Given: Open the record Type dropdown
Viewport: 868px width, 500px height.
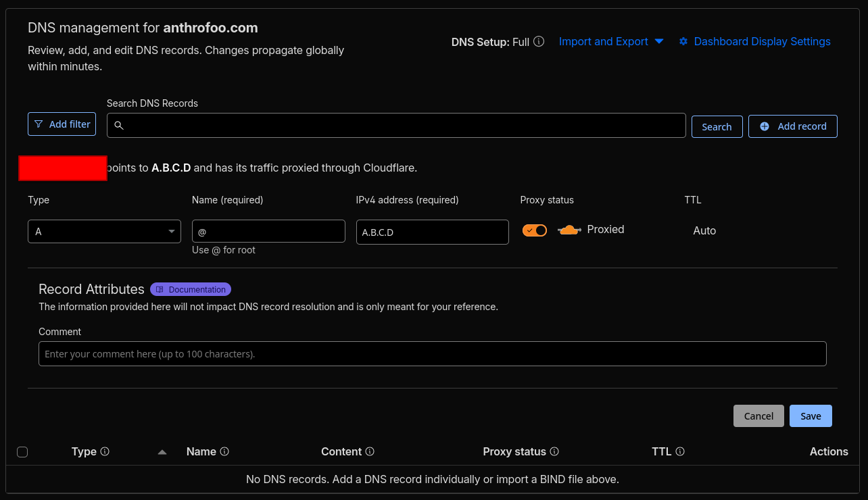Looking at the screenshot, I should (104, 231).
